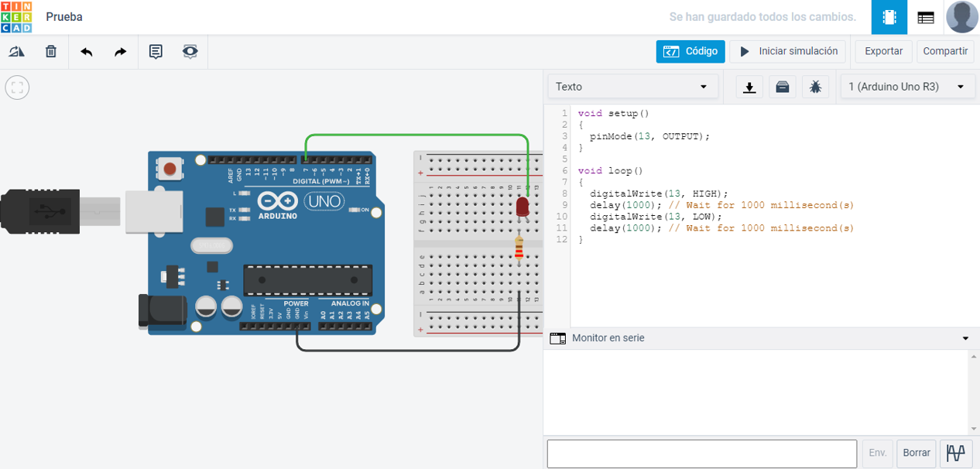Delete the selected component with trash icon
Image resolution: width=980 pixels, height=469 pixels.
coord(51,52)
